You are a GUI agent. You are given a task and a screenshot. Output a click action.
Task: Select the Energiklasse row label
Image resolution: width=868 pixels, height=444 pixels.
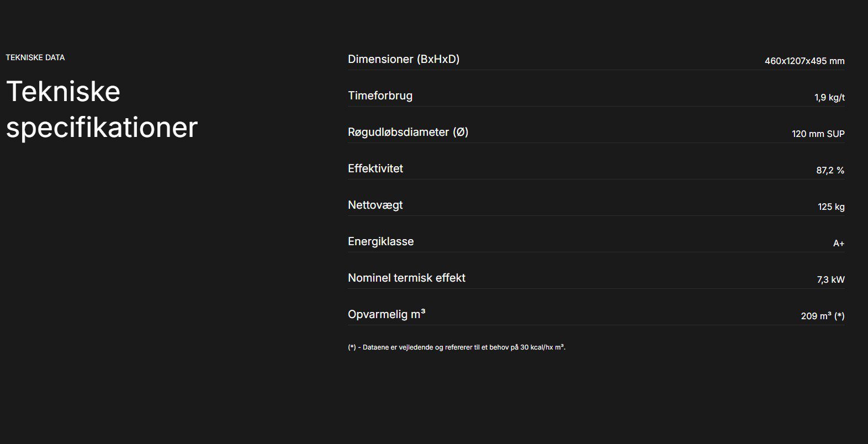pos(380,241)
